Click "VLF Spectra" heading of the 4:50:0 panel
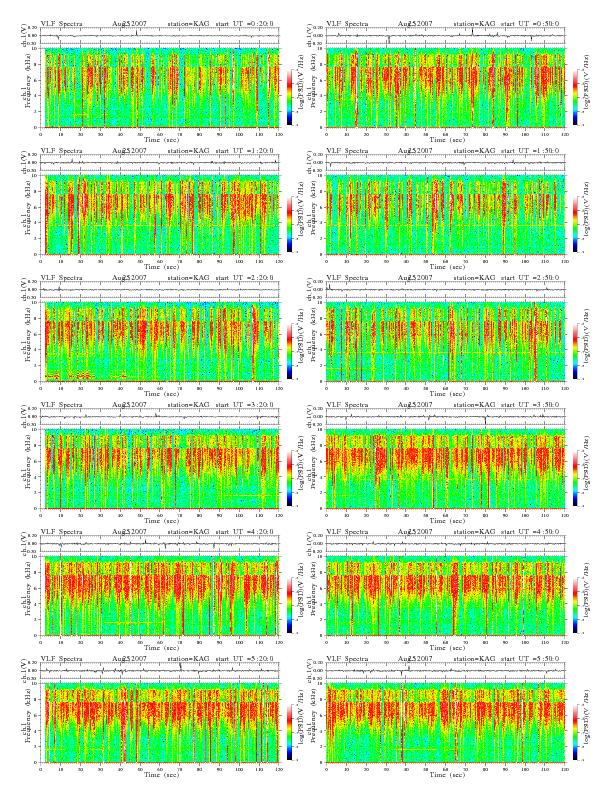Viewport: 612px width, 792px height. point(347,532)
